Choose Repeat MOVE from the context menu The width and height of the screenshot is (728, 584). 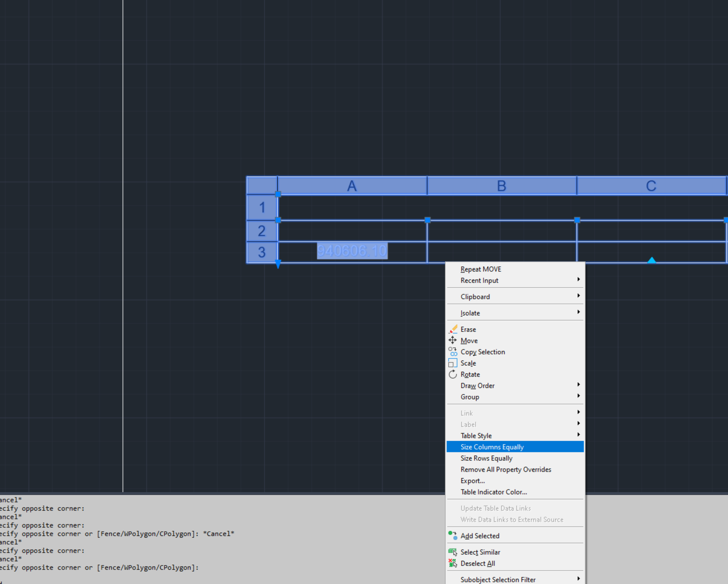click(481, 269)
